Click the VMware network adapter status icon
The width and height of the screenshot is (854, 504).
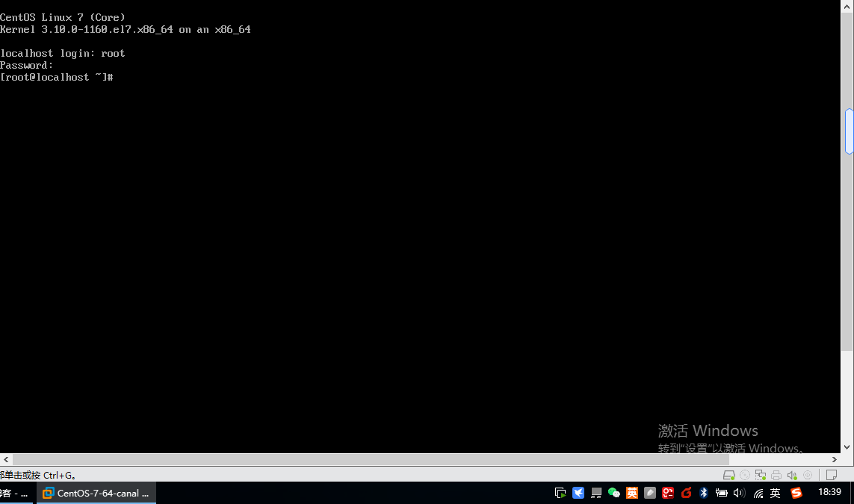(x=761, y=475)
